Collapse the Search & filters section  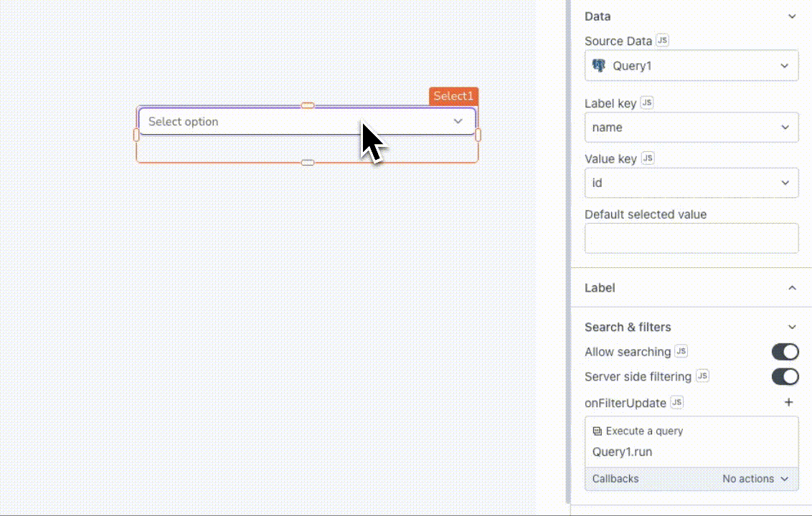pos(792,327)
